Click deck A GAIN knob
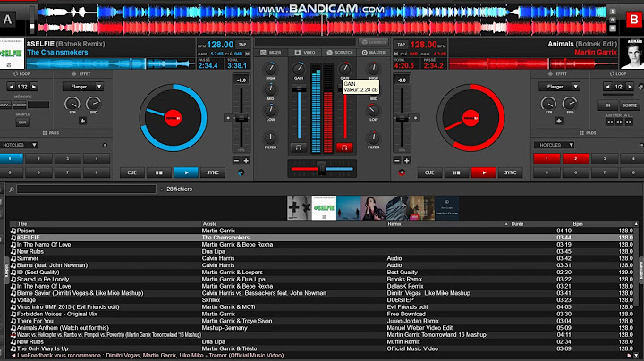 [299, 69]
